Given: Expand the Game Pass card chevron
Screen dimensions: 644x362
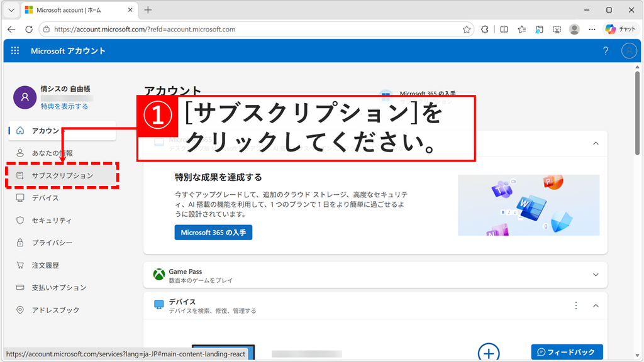Looking at the screenshot, I should [596, 275].
